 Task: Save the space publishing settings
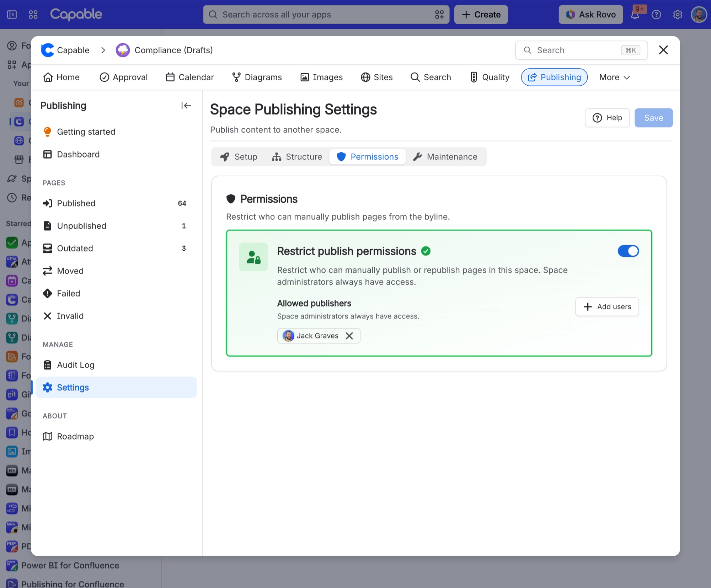click(x=653, y=118)
